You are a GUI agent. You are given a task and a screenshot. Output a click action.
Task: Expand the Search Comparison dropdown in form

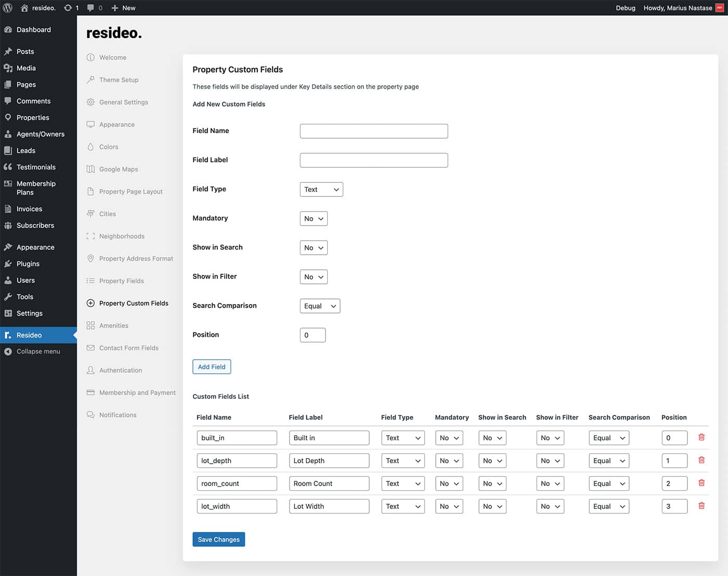click(320, 306)
